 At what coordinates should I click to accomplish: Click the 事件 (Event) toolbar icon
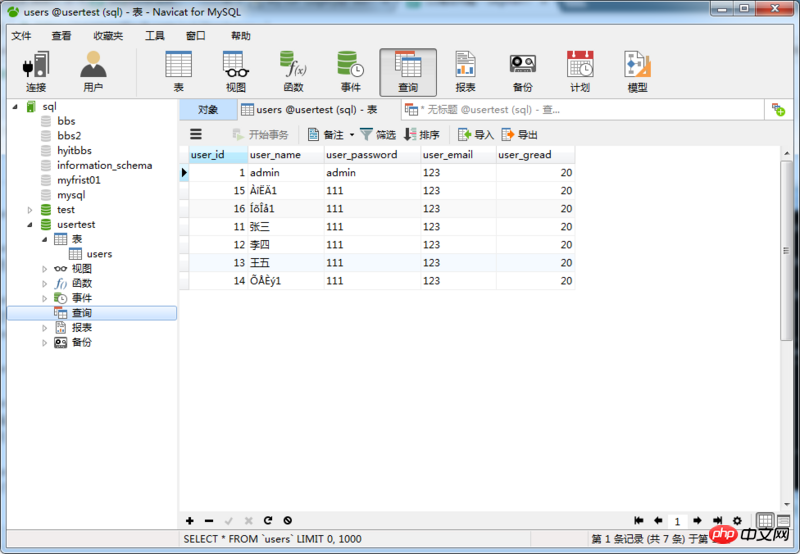click(350, 70)
